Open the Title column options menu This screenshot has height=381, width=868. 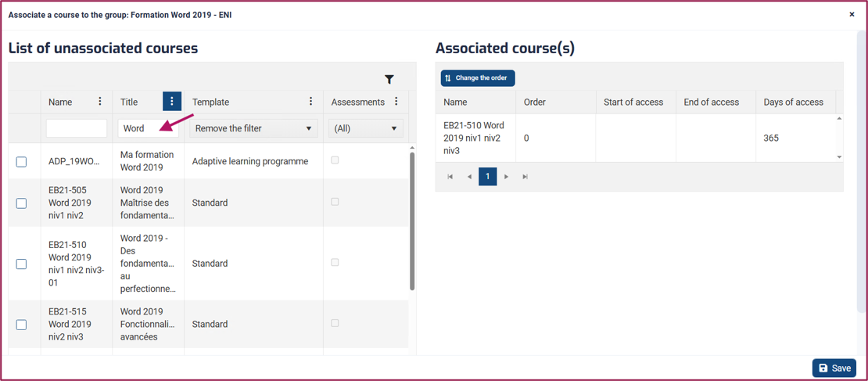coord(172,102)
